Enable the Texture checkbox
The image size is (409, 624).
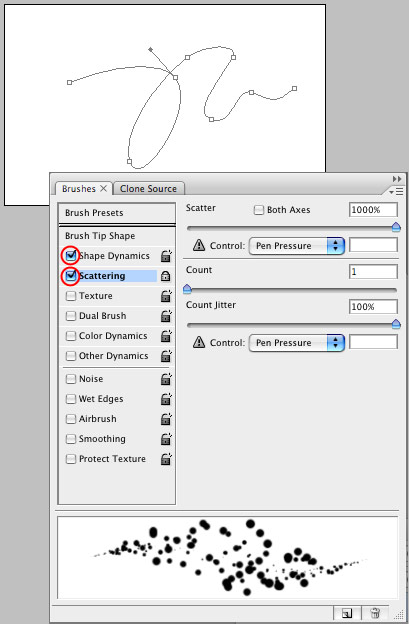tap(71, 296)
